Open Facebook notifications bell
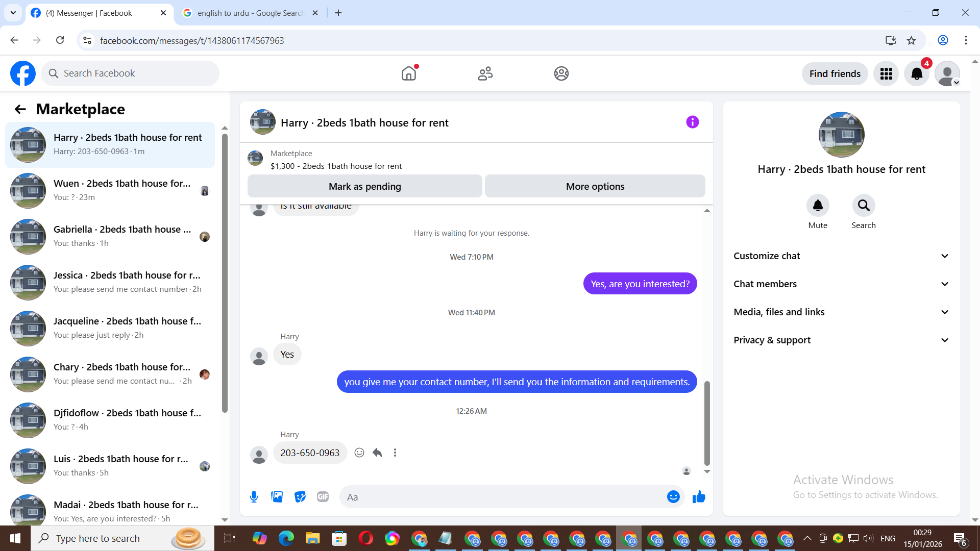980x551 pixels. (x=917, y=74)
